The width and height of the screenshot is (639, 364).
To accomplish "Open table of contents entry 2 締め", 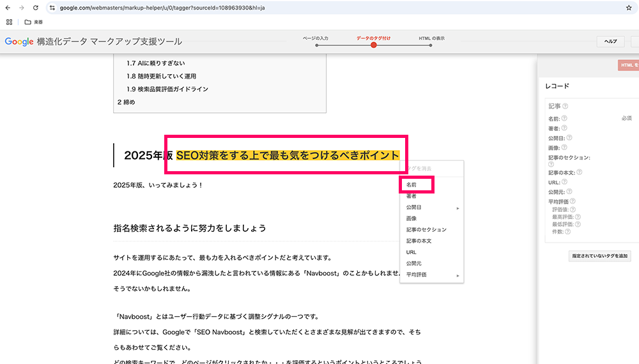I will click(127, 102).
